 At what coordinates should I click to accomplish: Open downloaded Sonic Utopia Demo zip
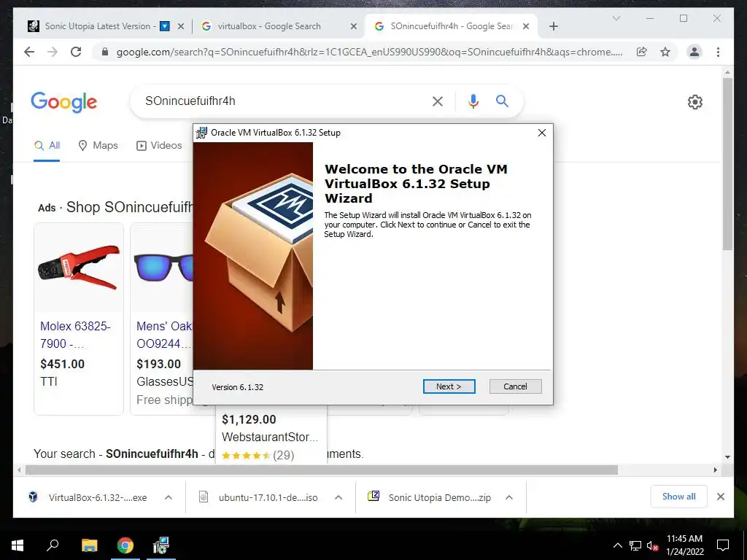point(429,497)
